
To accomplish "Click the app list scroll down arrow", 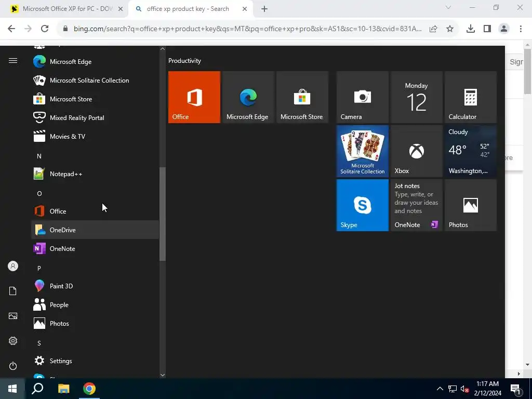I will 163,375.
